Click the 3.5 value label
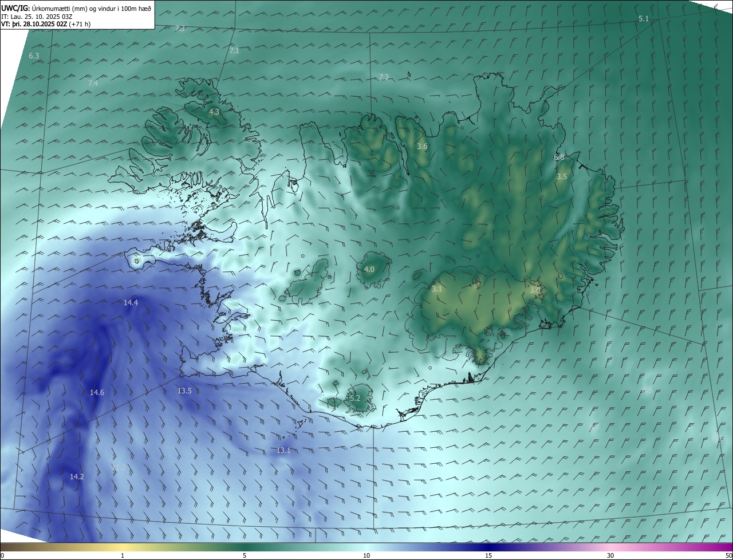 click(x=562, y=176)
